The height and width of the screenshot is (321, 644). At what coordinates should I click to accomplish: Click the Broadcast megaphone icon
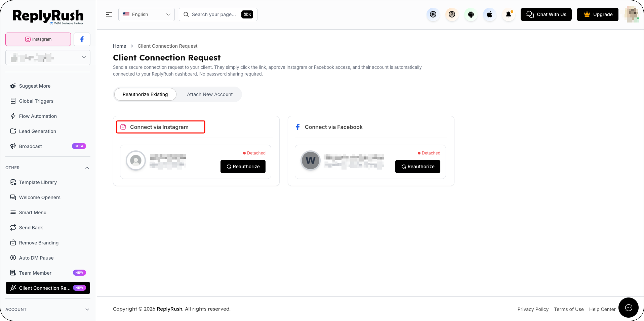click(13, 146)
